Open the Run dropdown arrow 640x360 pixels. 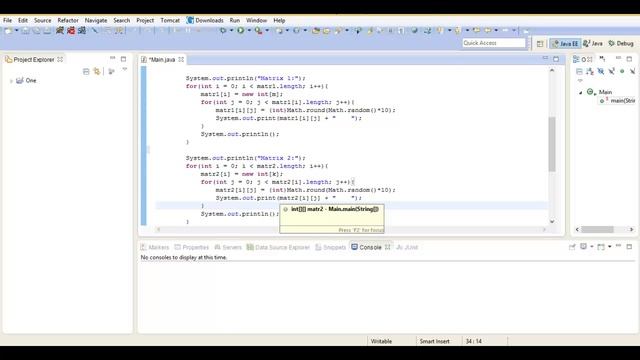coord(249,31)
